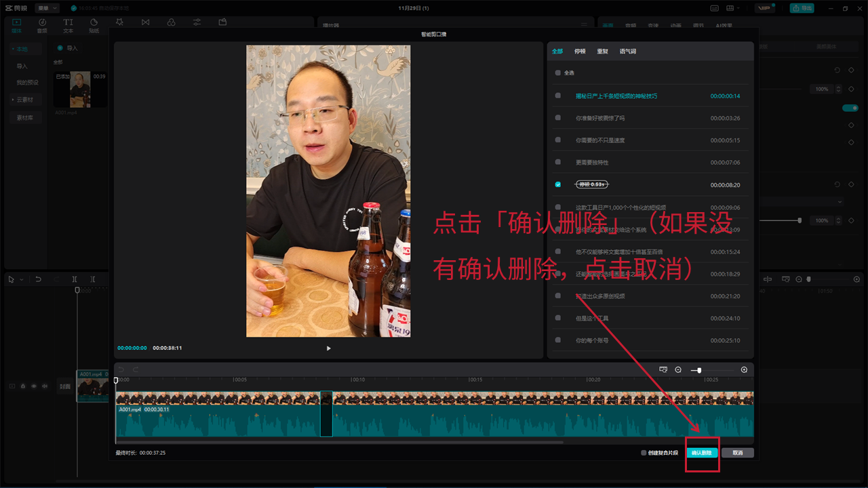
Task: Select 我的预设 in the left sidebar
Action: point(28,83)
